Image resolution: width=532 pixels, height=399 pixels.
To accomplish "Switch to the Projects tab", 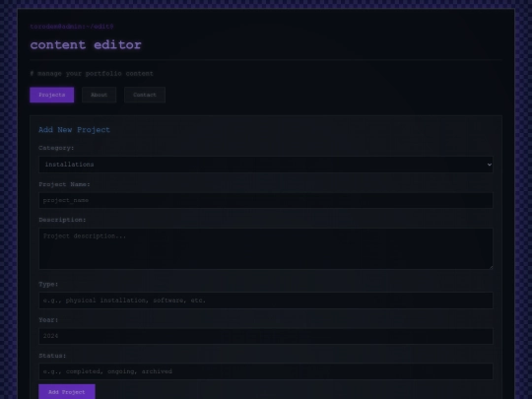I will 51,95.
